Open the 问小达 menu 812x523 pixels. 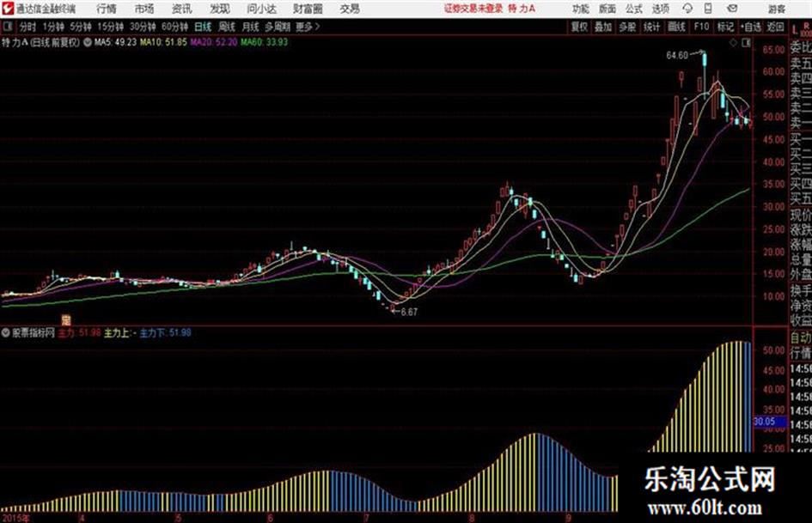(261, 9)
